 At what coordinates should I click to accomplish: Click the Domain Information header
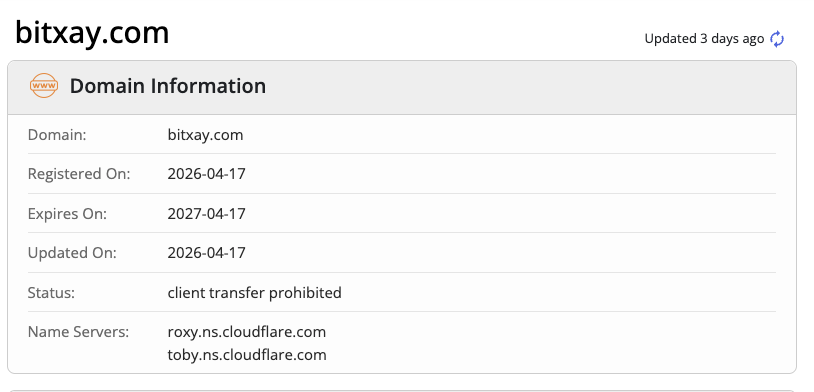click(x=402, y=87)
